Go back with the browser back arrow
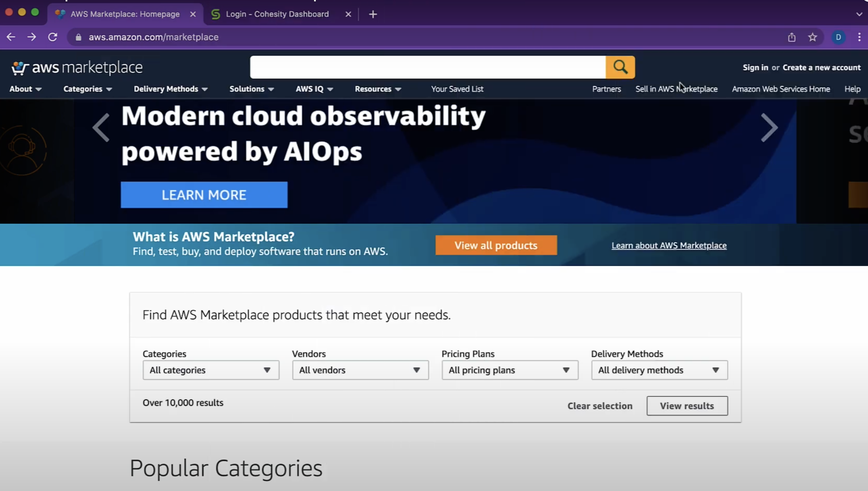Image resolution: width=868 pixels, height=491 pixels. coord(11,37)
